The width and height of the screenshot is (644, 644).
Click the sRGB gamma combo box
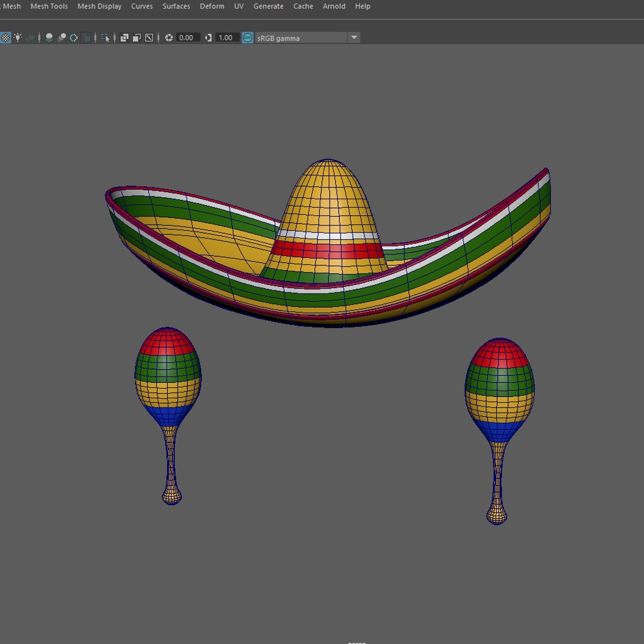tap(307, 38)
